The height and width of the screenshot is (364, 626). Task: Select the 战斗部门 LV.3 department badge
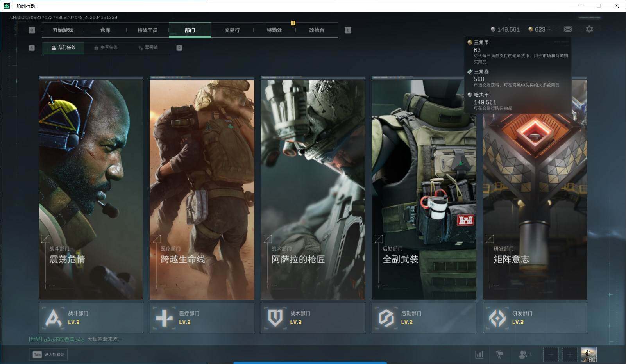91,318
